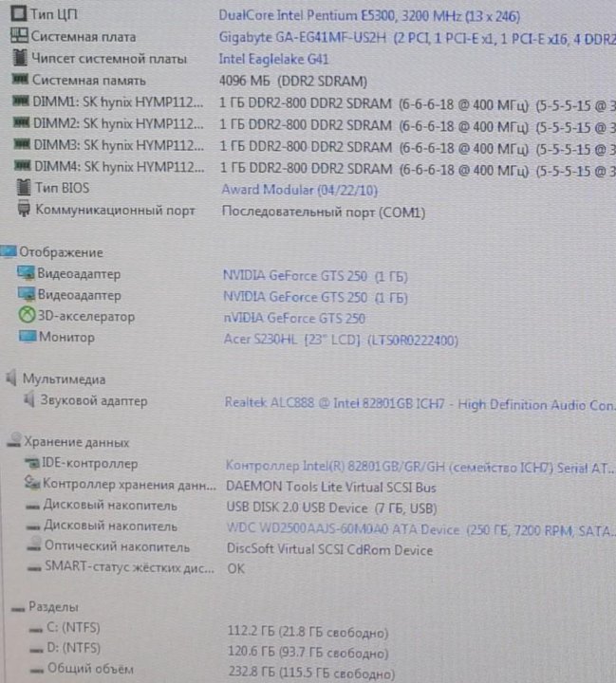
Task: Click the C: (NTFS) partition icon
Action: [x=36, y=630]
